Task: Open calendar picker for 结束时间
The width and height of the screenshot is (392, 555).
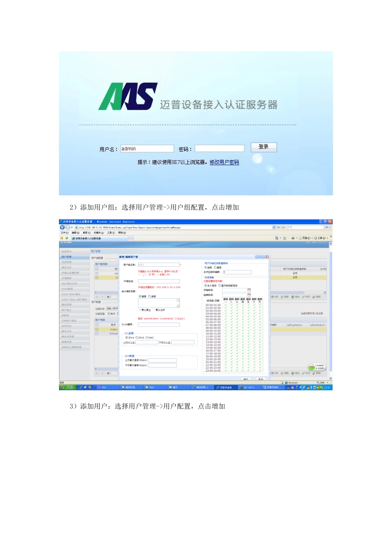Action: [249, 295]
